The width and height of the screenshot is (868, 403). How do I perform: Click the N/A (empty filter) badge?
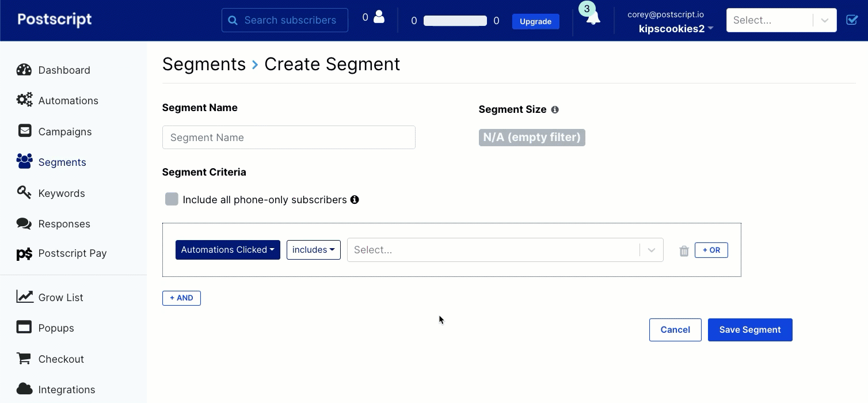(x=532, y=137)
